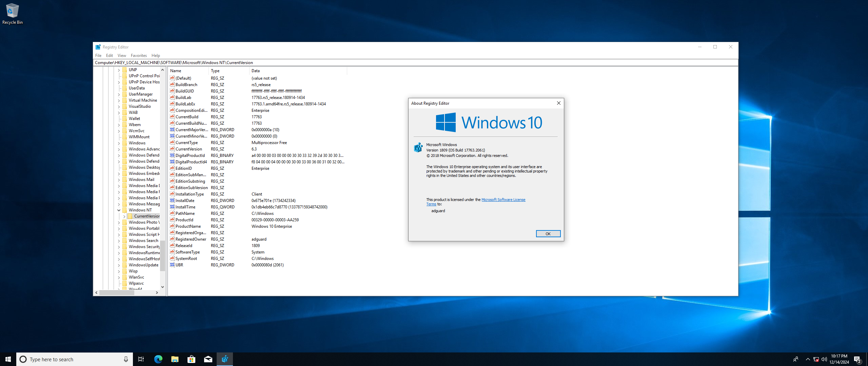
Task: Click the UBR DWORD value icon
Action: point(172,265)
